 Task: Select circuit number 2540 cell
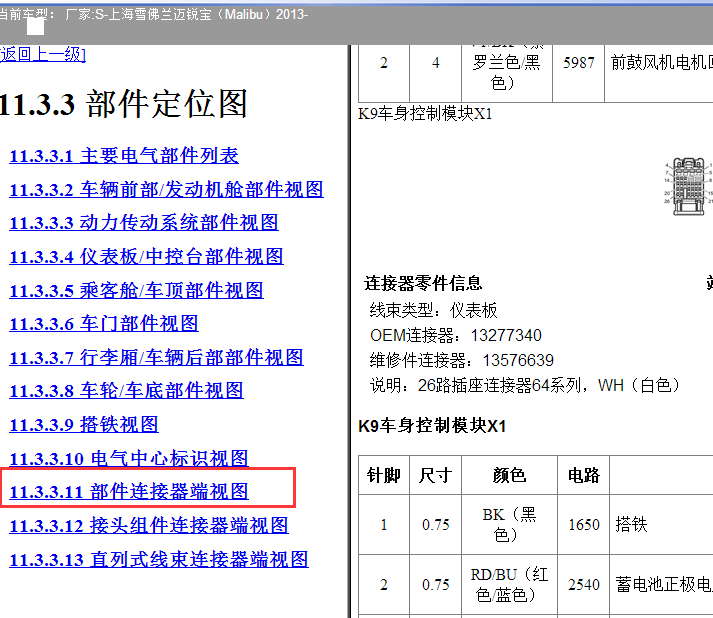[x=583, y=584]
